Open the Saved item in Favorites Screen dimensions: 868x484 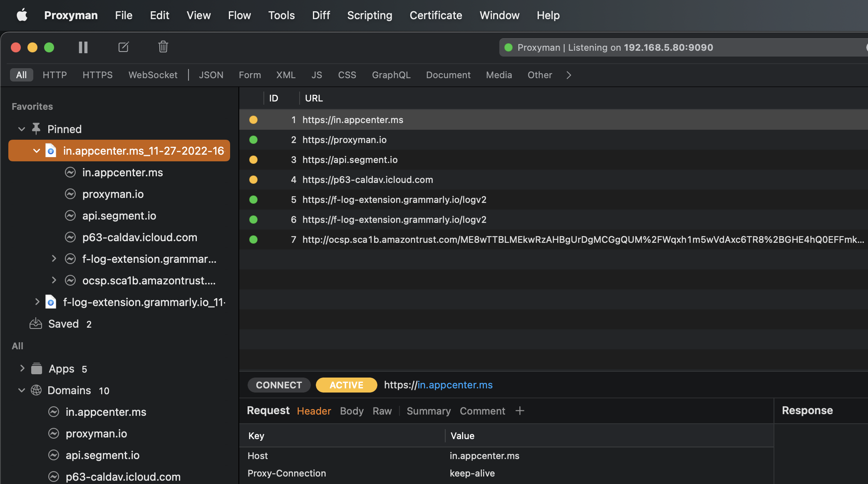63,323
